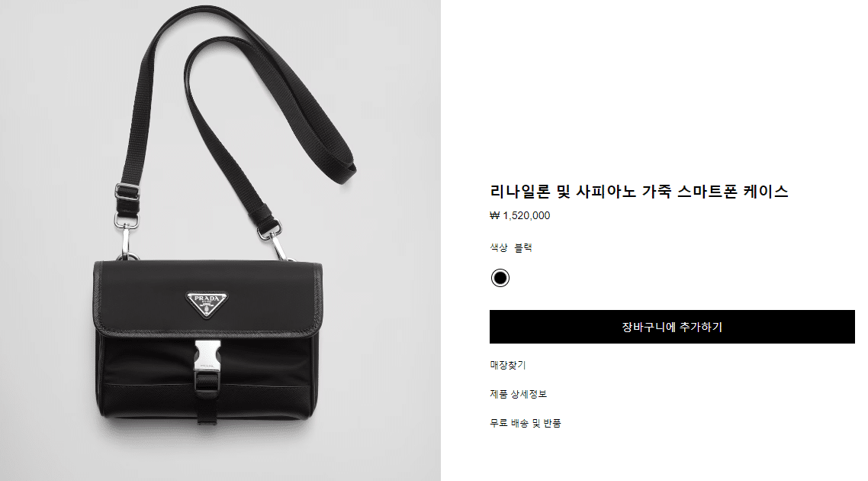The image size is (868, 481).
Task: Click the silver strap adjuster slide
Action: pos(127,192)
